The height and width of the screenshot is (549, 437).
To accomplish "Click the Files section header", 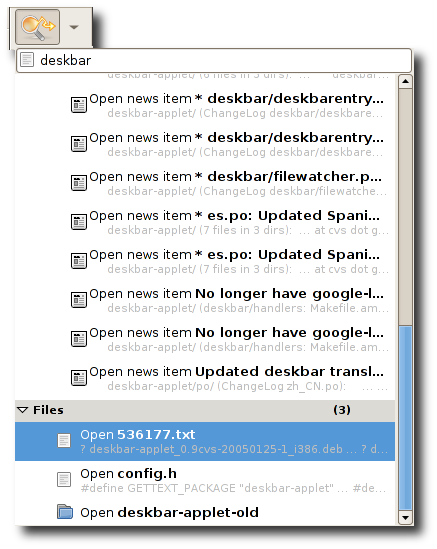I will tap(205, 410).
